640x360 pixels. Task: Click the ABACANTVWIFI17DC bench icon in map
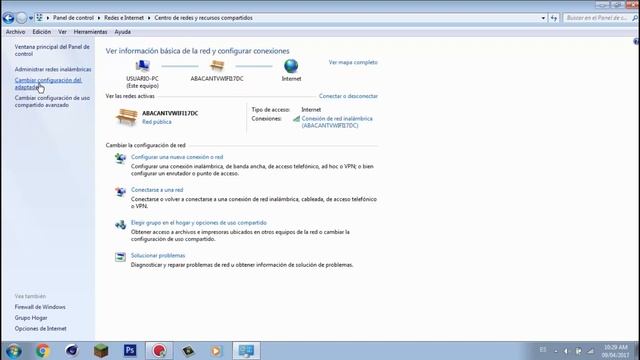click(217, 66)
